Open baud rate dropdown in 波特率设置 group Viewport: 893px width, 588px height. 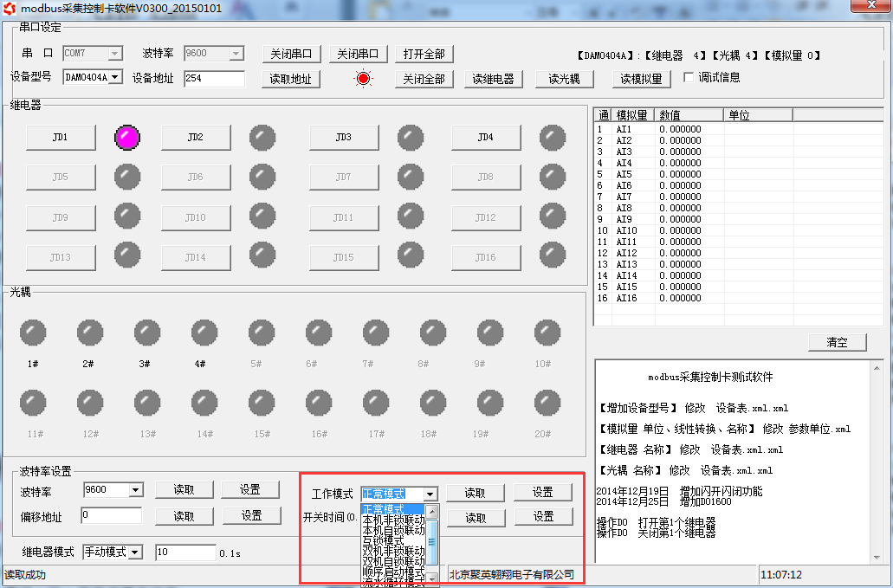135,490
